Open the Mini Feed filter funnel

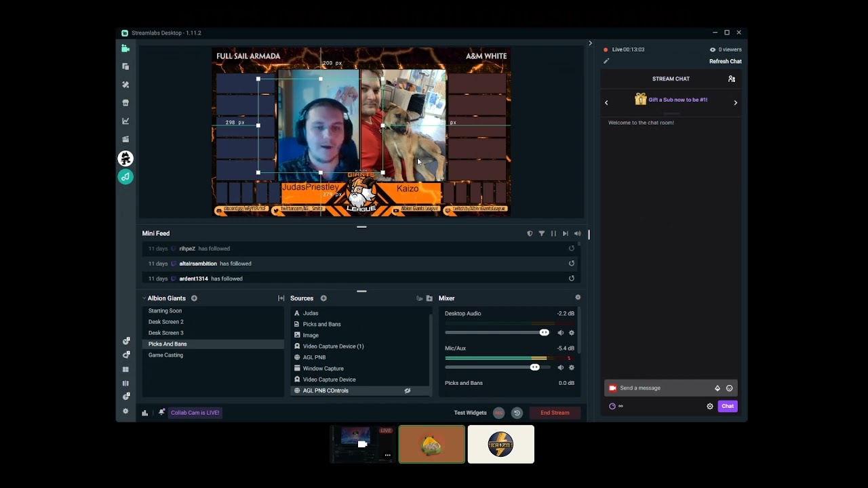point(542,233)
